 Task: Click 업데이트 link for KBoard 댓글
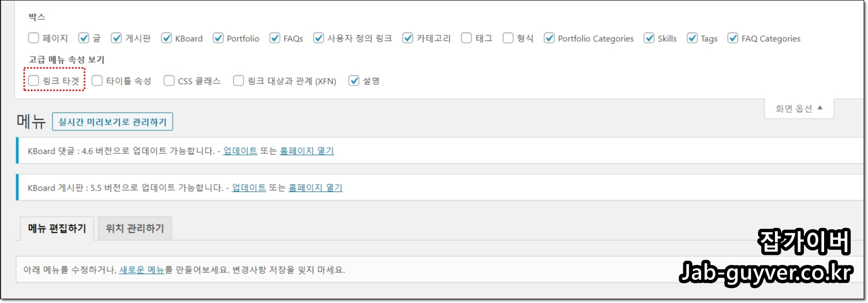tap(240, 151)
